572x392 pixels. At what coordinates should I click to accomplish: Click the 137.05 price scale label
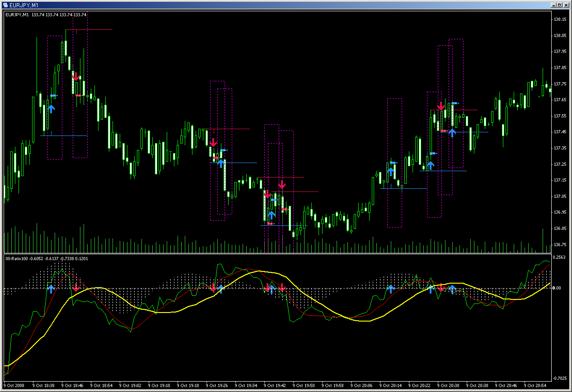(560, 196)
